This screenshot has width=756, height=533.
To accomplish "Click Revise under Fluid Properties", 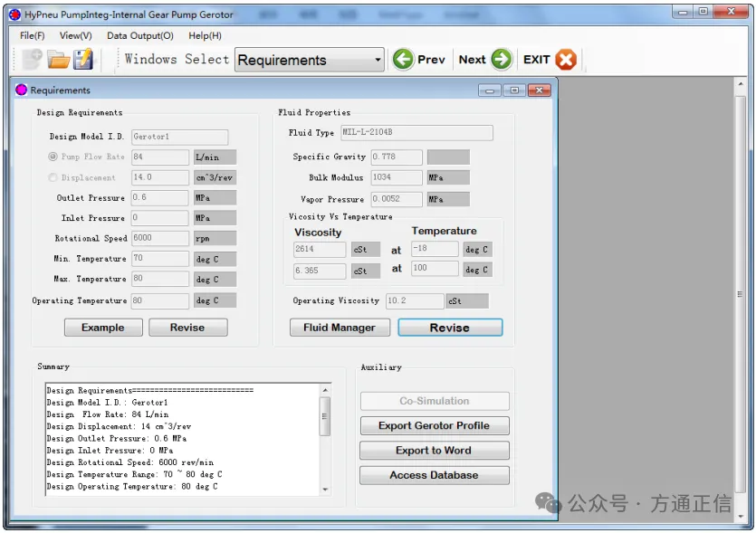I will pyautogui.click(x=450, y=328).
